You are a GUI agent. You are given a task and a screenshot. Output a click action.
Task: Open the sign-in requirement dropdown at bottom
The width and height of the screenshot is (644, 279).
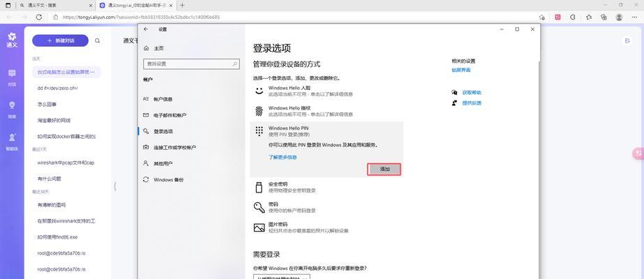coord(281,277)
